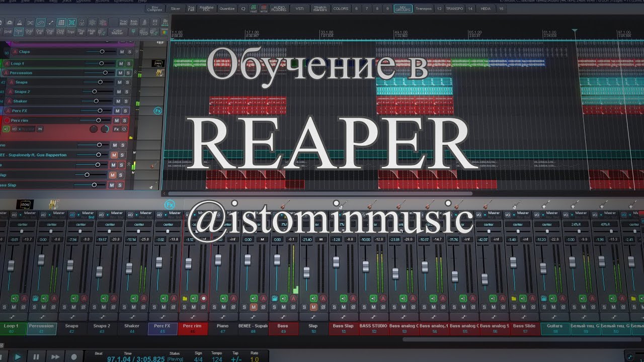
Task: Click the fast-forward transport button
Action: (x=55, y=356)
